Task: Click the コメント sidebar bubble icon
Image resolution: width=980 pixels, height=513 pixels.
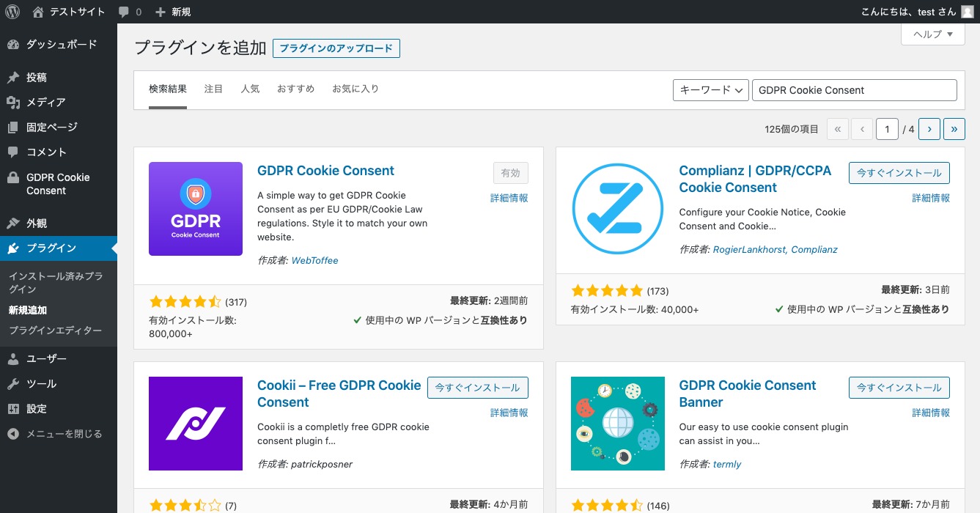Action: [x=13, y=152]
